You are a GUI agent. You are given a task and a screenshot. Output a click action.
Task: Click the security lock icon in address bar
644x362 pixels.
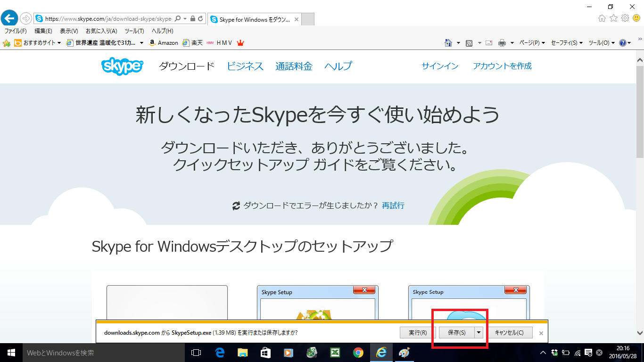[x=192, y=19]
